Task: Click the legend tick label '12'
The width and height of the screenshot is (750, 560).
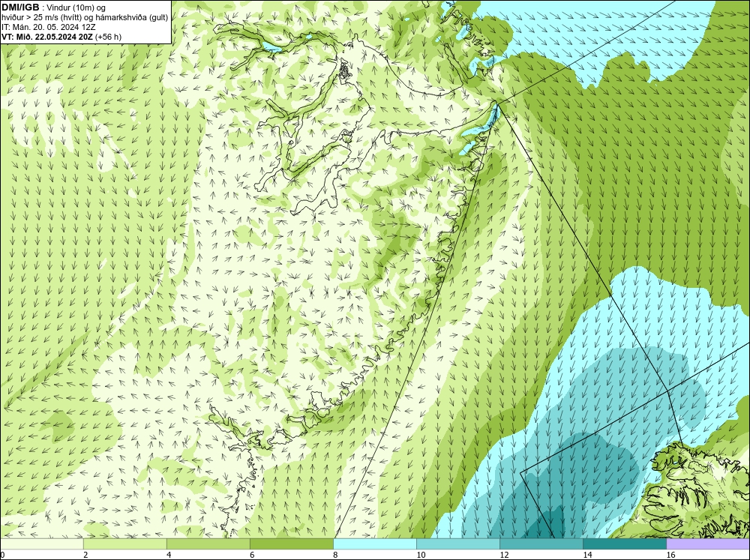Action: coord(504,555)
